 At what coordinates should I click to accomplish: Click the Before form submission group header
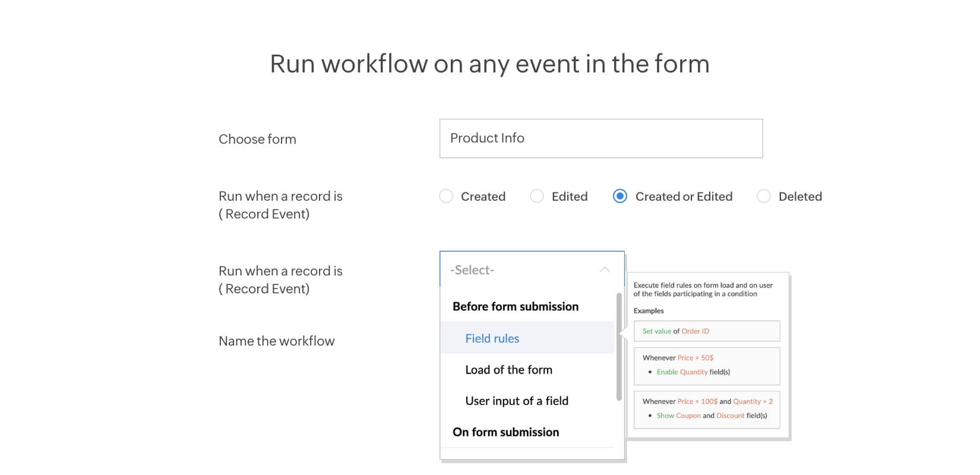515,307
